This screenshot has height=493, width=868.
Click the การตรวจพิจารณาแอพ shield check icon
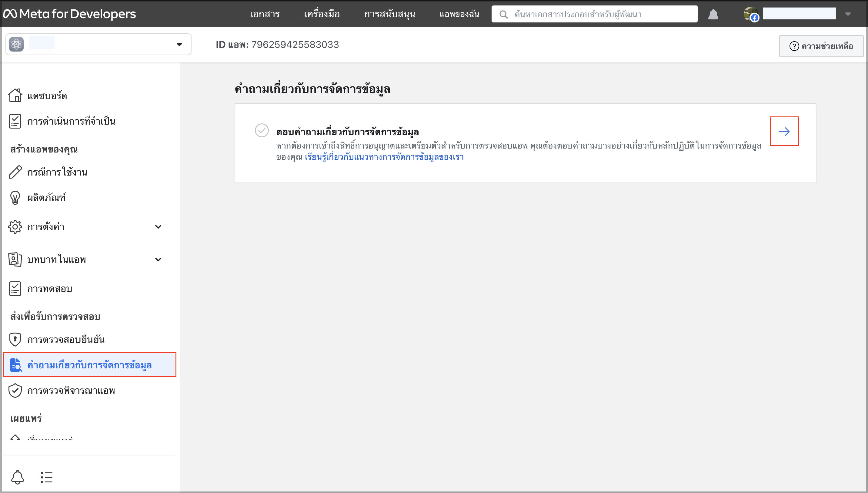point(15,391)
